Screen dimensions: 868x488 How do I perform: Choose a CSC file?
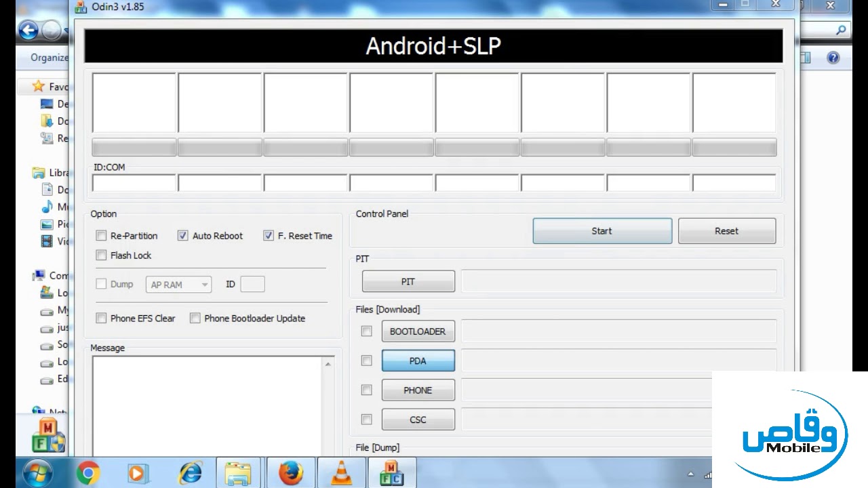tap(418, 420)
